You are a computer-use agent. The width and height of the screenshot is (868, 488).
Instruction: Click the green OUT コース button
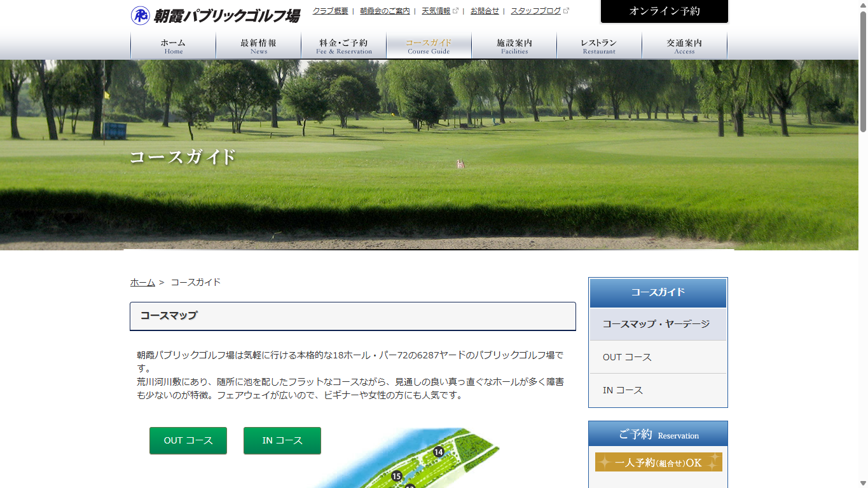[188, 440]
